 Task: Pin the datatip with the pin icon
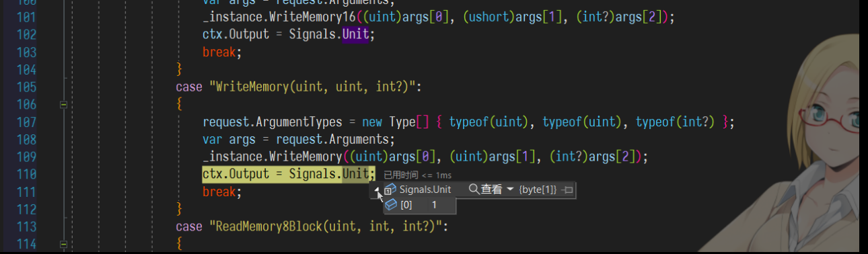(x=567, y=190)
